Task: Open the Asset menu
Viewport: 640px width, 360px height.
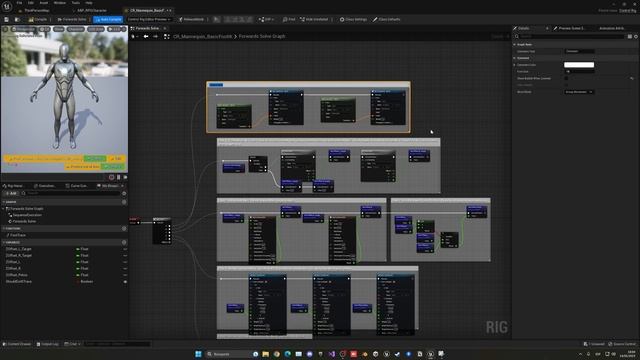Action: coord(44,3)
